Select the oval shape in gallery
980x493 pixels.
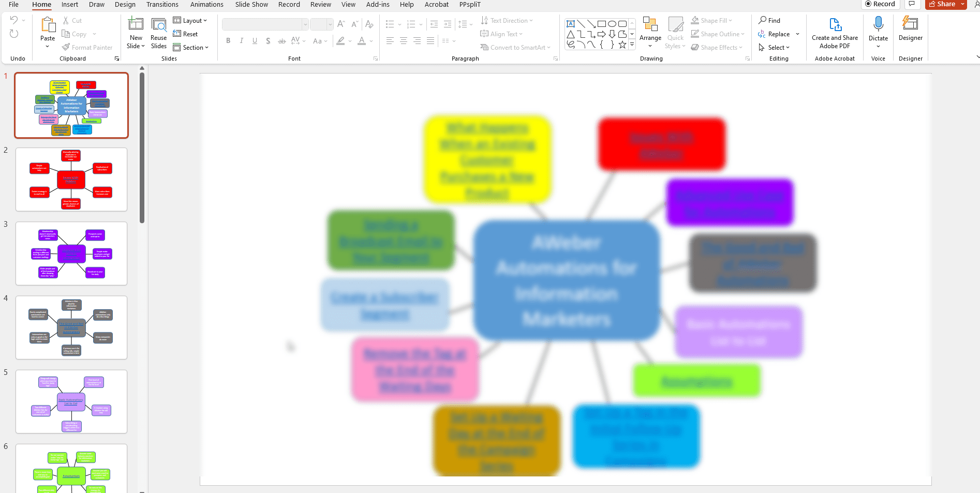[x=612, y=24]
